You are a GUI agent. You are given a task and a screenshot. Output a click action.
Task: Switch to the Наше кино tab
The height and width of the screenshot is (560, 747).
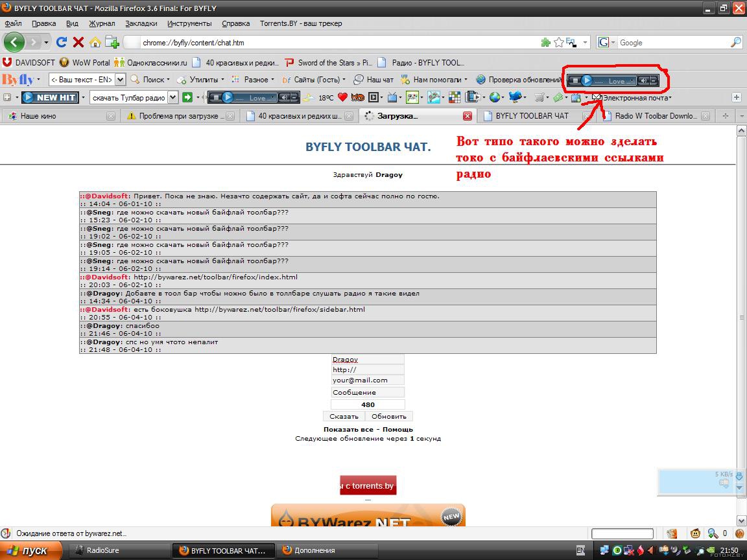[61, 116]
